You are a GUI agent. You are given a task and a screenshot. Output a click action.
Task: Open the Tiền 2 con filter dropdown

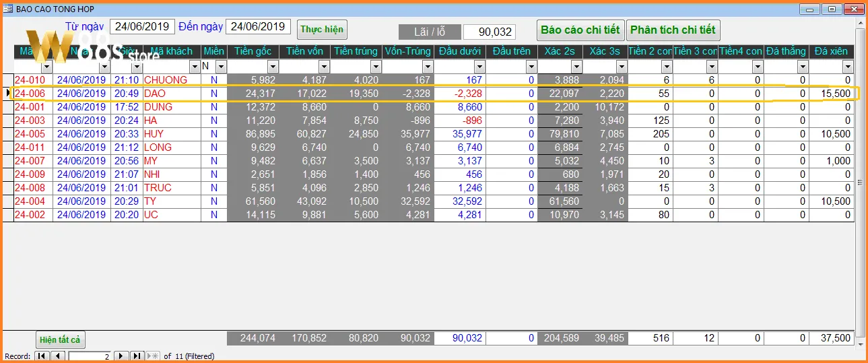click(x=666, y=67)
